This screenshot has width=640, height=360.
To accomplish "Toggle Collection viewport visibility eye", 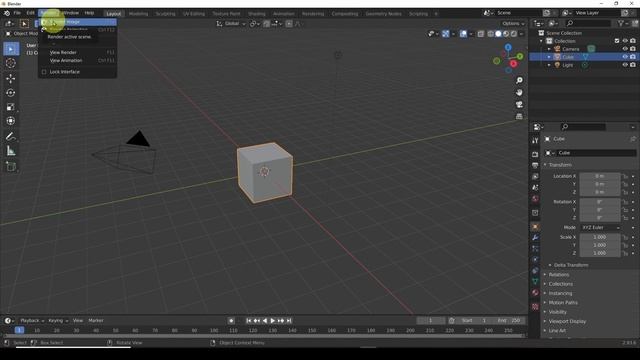I will point(625,41).
